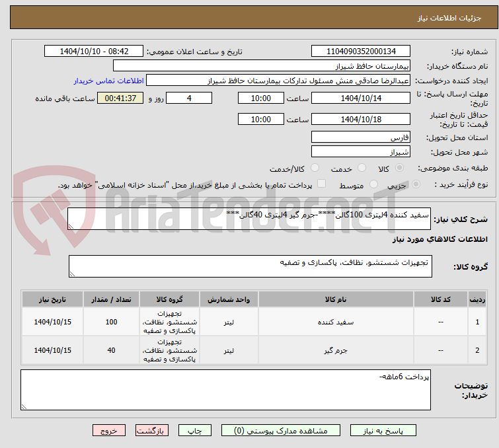Click the need date cell in سفید کننده row
The height and width of the screenshot is (448, 499).
(52, 322)
